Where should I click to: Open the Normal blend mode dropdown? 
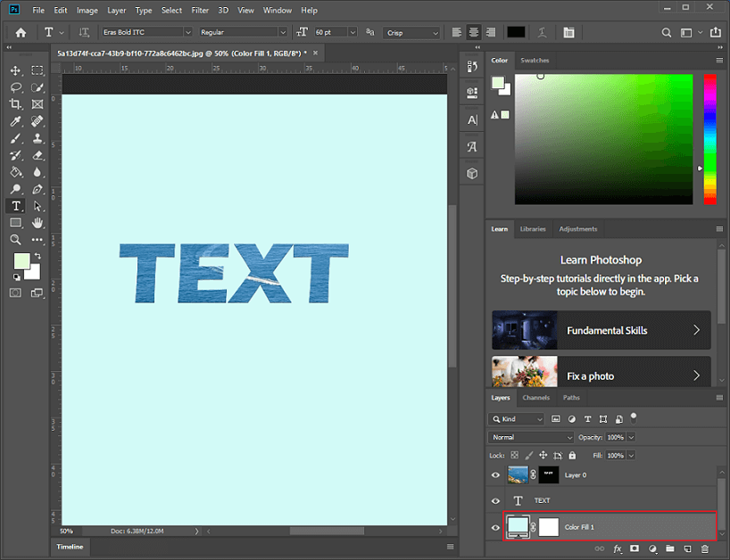[x=531, y=437]
